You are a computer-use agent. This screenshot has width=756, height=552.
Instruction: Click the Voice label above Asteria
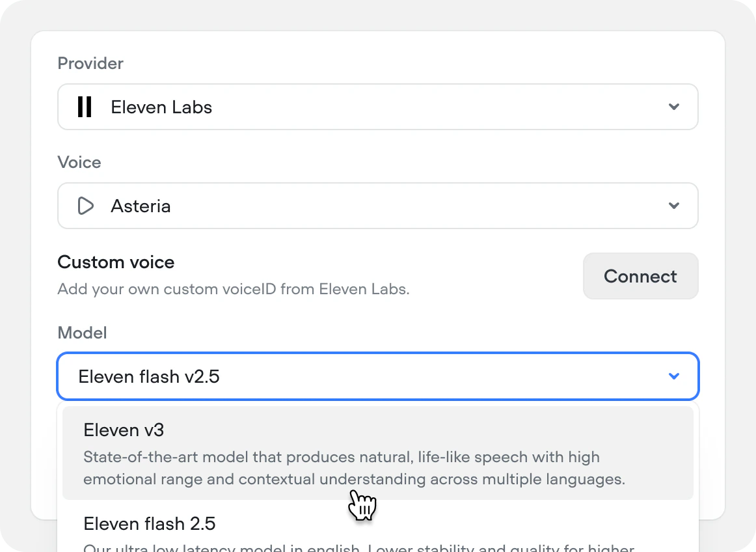tap(79, 162)
